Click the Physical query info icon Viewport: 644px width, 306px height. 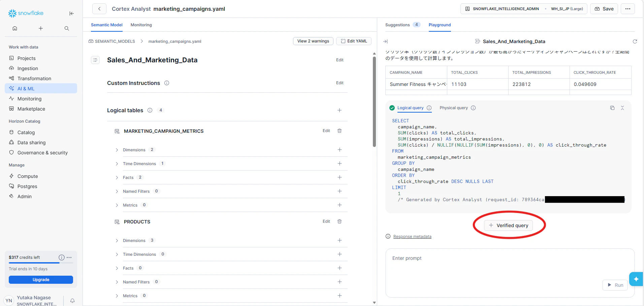[473, 108]
